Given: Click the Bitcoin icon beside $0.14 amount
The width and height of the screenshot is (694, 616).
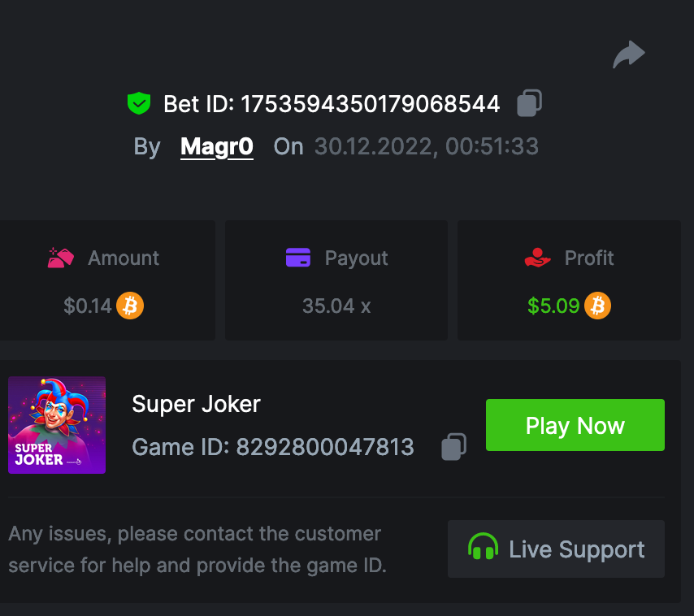Looking at the screenshot, I should [x=130, y=306].
